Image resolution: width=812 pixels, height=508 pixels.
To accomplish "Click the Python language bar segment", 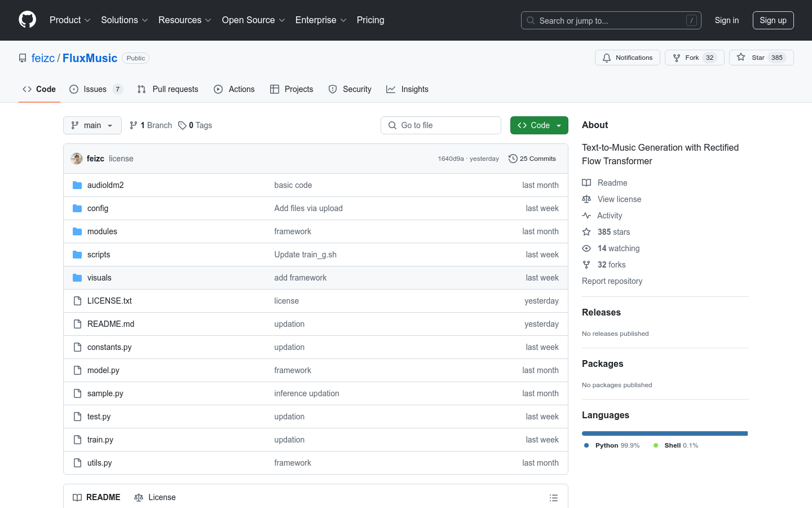I will pyautogui.click(x=664, y=433).
